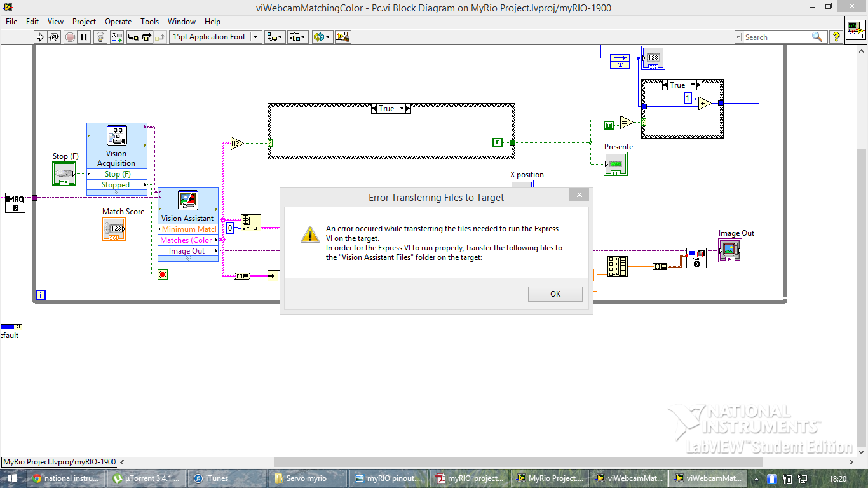Viewport: 868px width, 488px height.
Task: Click the Run Continuously icon
Action: [54, 37]
